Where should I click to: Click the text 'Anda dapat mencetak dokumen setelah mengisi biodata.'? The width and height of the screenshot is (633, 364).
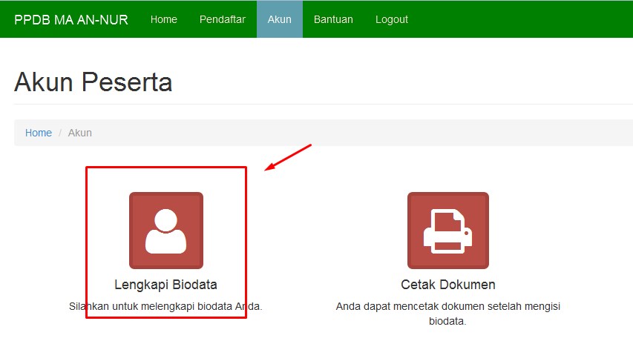point(447,314)
